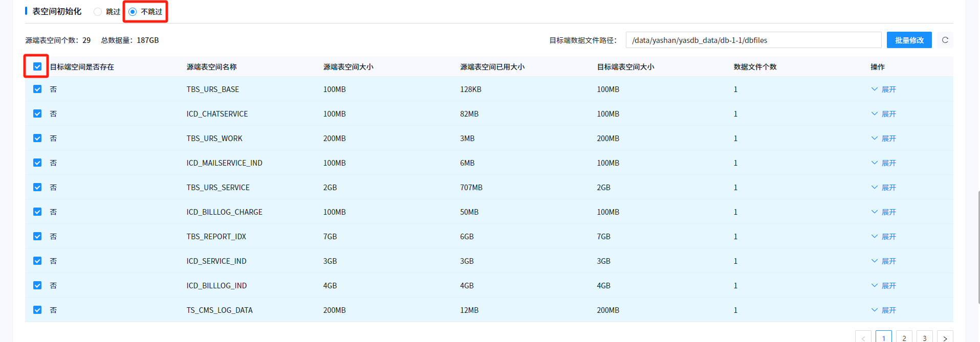Screen dimensions: 980x342
Task: Click the 操作 column header
Action: (x=878, y=67)
